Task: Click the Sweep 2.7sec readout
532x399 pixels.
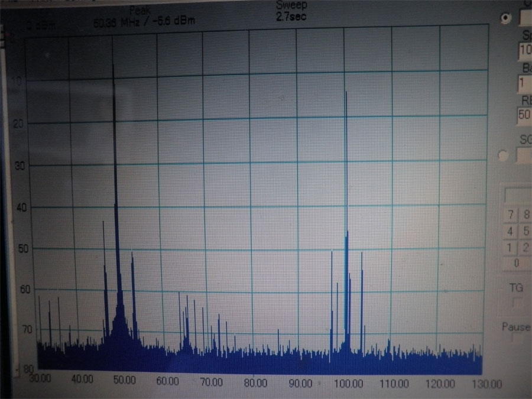Action: point(291,16)
